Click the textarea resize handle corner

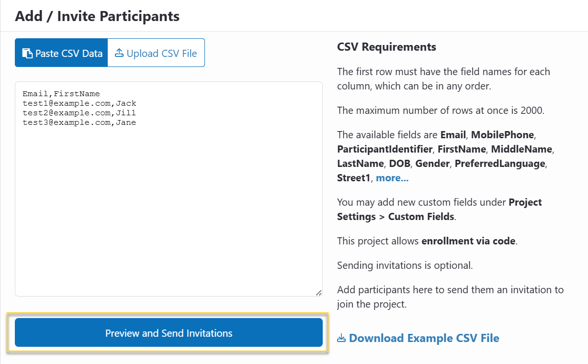click(x=319, y=293)
